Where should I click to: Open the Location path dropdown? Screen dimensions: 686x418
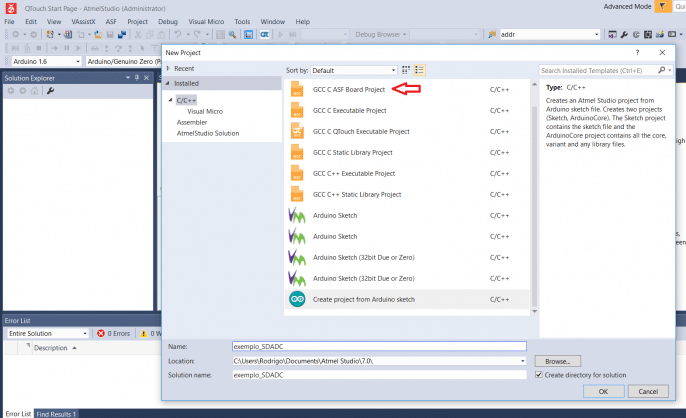(x=521, y=360)
